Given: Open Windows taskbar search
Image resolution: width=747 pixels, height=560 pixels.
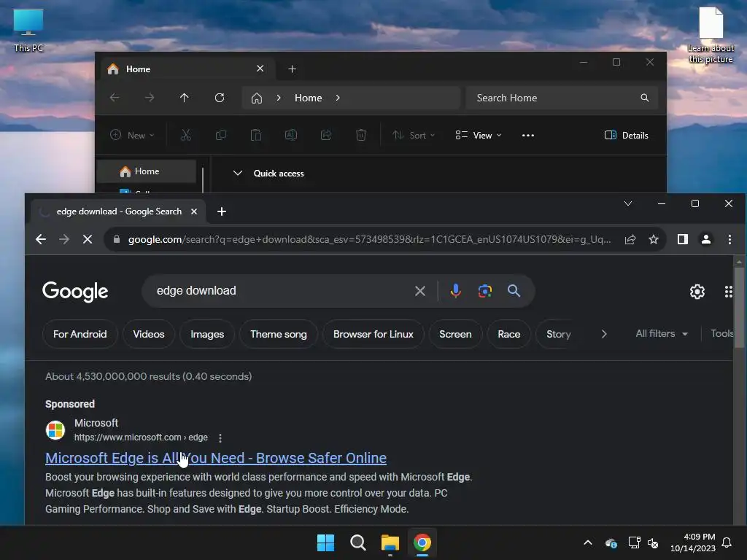Looking at the screenshot, I should (357, 542).
